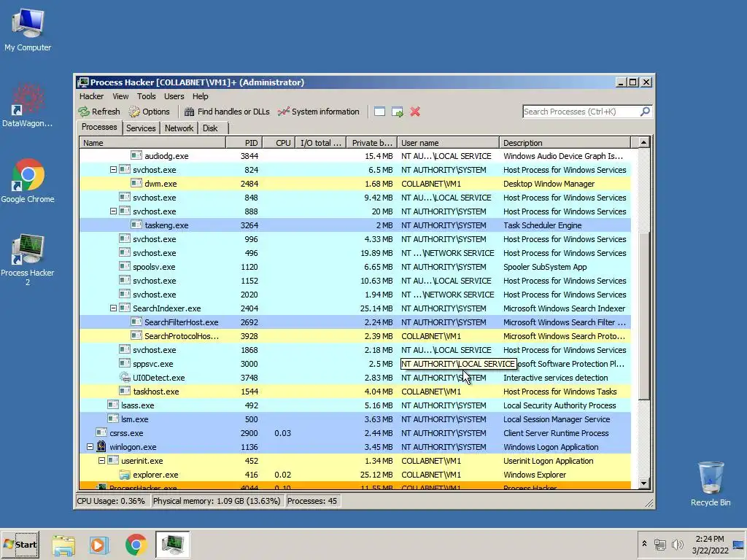This screenshot has height=560, width=747.
Task: Switch to the Services tab
Action: tap(141, 128)
